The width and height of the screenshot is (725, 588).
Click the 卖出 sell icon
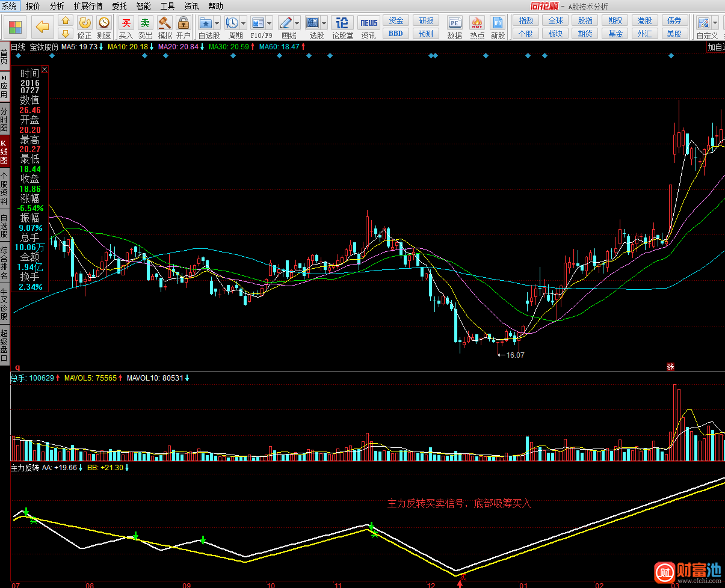(145, 23)
